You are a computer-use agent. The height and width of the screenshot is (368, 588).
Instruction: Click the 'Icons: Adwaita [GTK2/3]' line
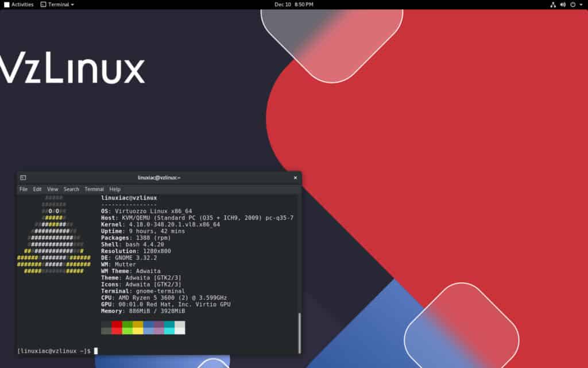[x=141, y=285]
